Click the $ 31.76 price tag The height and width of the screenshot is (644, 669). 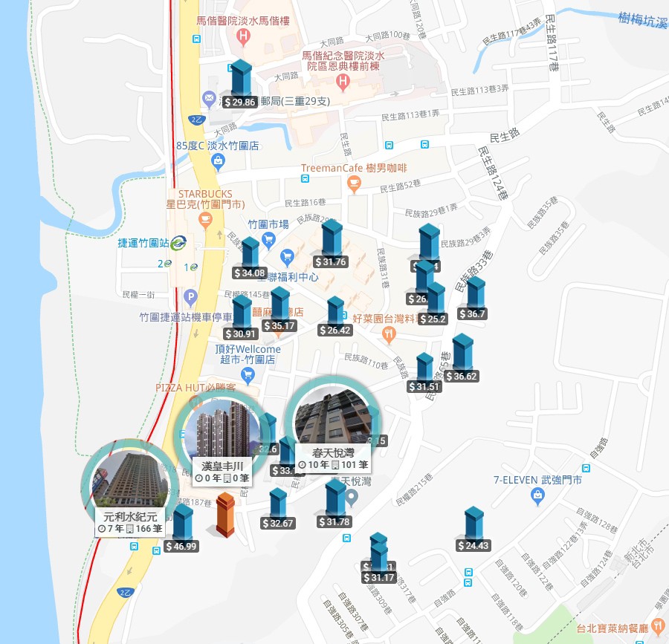pyautogui.click(x=331, y=261)
